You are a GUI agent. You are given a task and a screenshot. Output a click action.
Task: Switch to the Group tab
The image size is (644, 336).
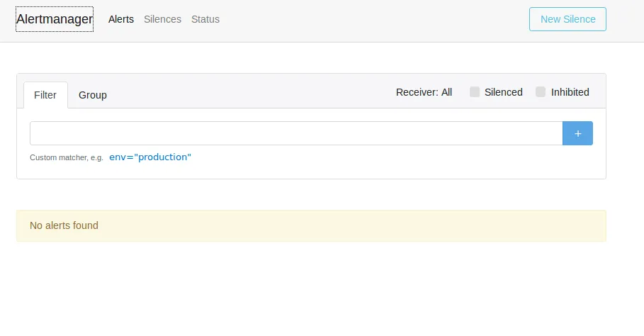pos(93,95)
